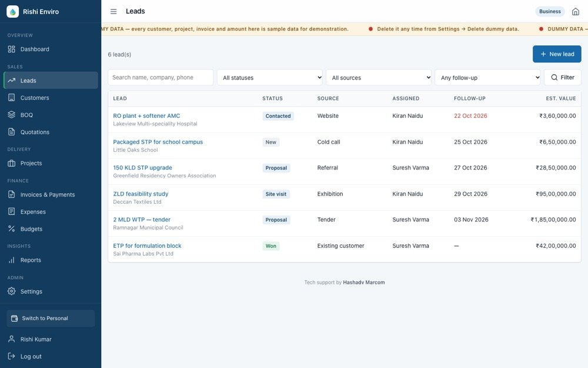Image resolution: width=588 pixels, height=368 pixels.
Task: Click the home icon in top bar
Action: click(576, 12)
